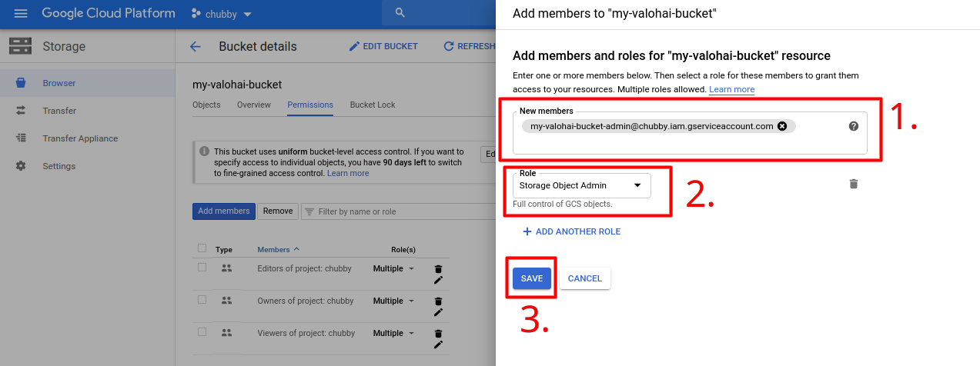Open the hamburger navigation menu
980x366 pixels.
(21, 14)
